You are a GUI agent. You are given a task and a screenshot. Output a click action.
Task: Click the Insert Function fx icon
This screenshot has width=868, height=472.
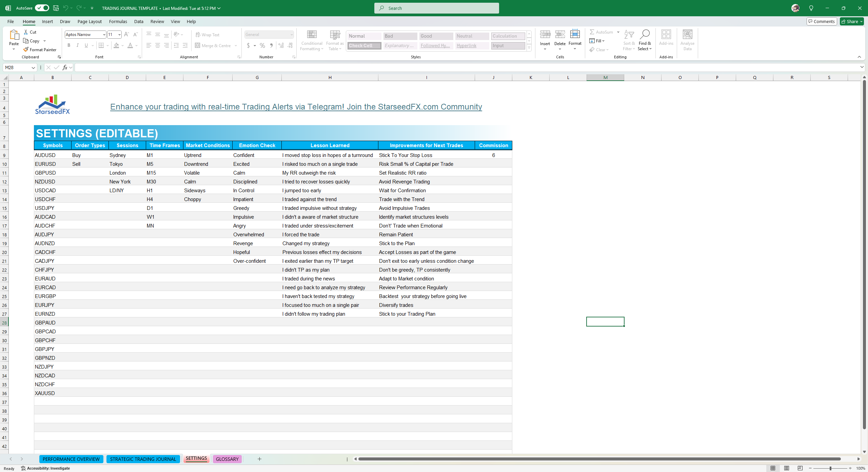(65, 67)
